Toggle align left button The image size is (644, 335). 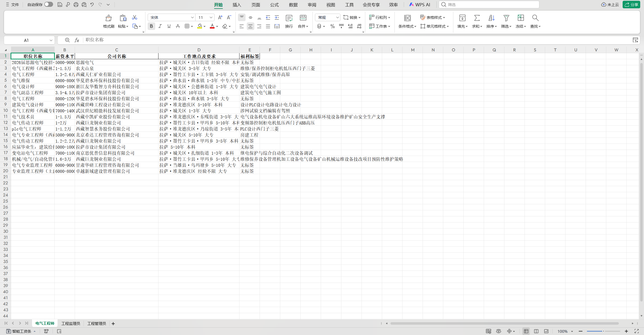(x=242, y=26)
